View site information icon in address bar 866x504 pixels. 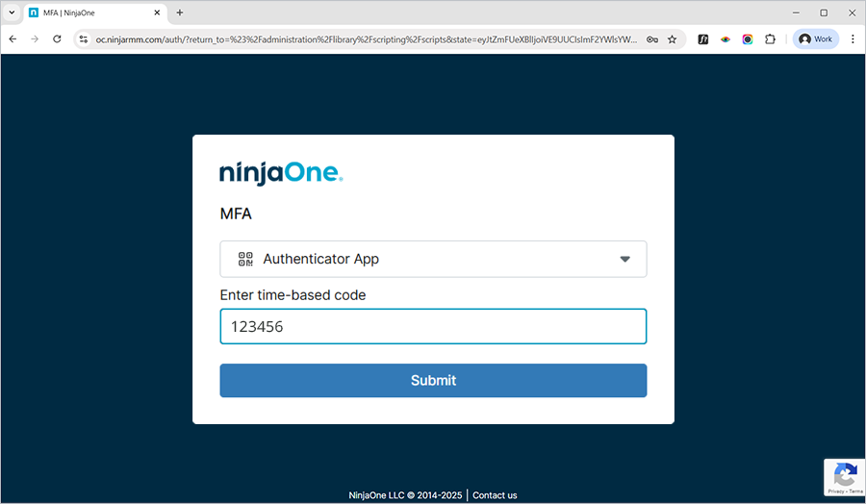[x=84, y=39]
